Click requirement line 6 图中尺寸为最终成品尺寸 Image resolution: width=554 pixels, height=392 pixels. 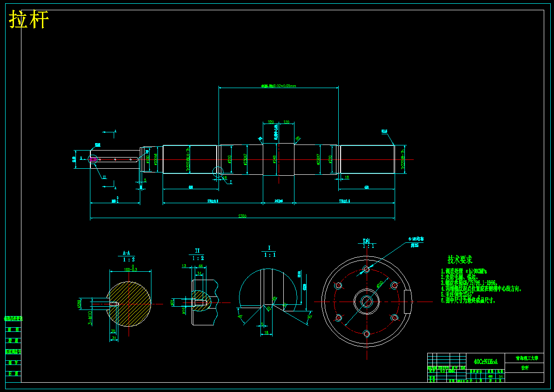[468, 301]
